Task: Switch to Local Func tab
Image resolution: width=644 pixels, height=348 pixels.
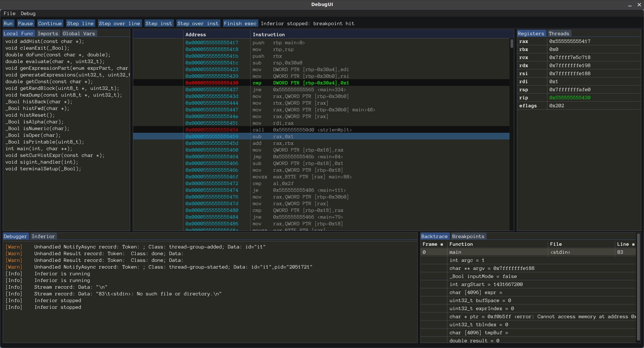Action: point(18,34)
